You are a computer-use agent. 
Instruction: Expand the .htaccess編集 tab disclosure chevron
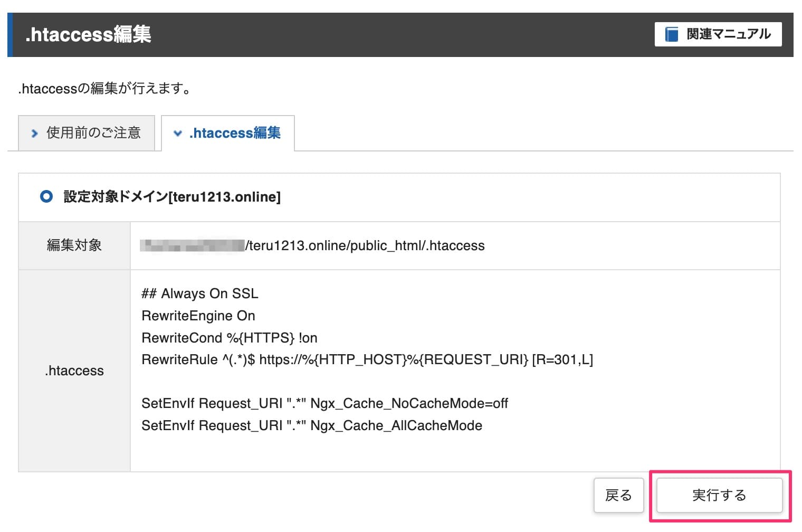click(178, 134)
